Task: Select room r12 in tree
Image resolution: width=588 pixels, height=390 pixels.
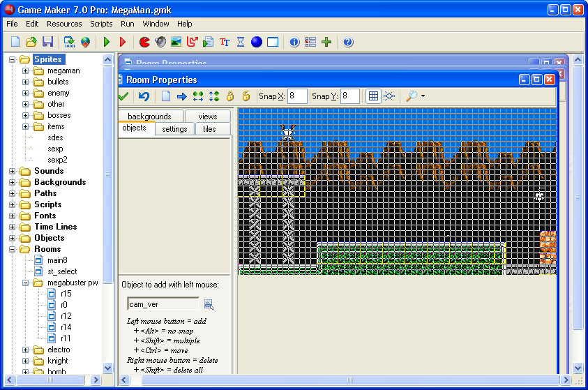Action: coord(66,316)
